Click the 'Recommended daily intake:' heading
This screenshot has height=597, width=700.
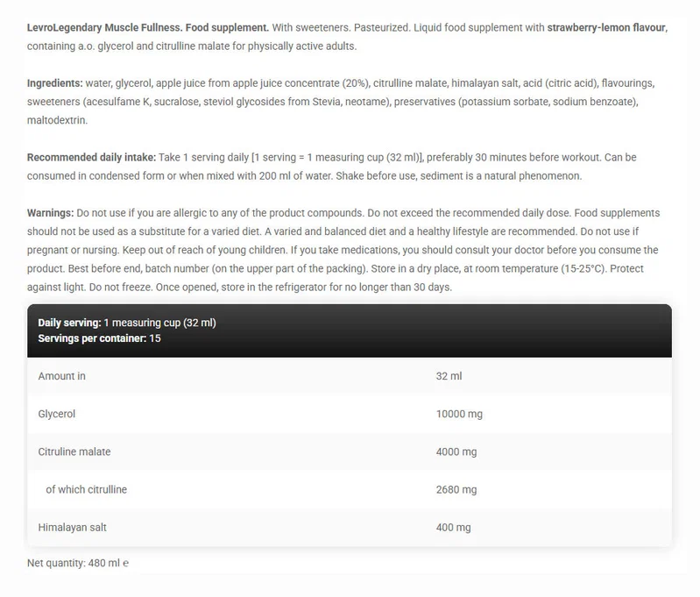click(x=91, y=158)
